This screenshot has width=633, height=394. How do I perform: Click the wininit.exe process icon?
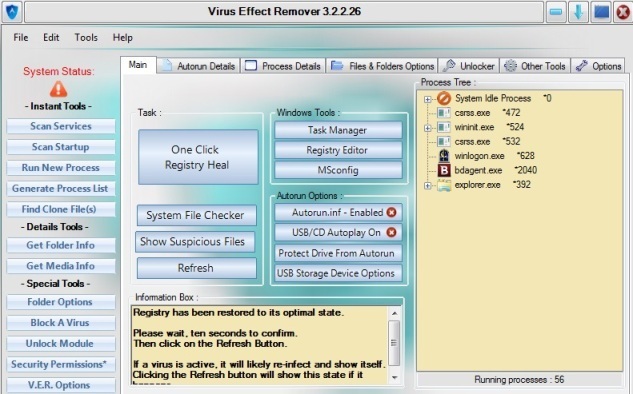[x=444, y=127]
